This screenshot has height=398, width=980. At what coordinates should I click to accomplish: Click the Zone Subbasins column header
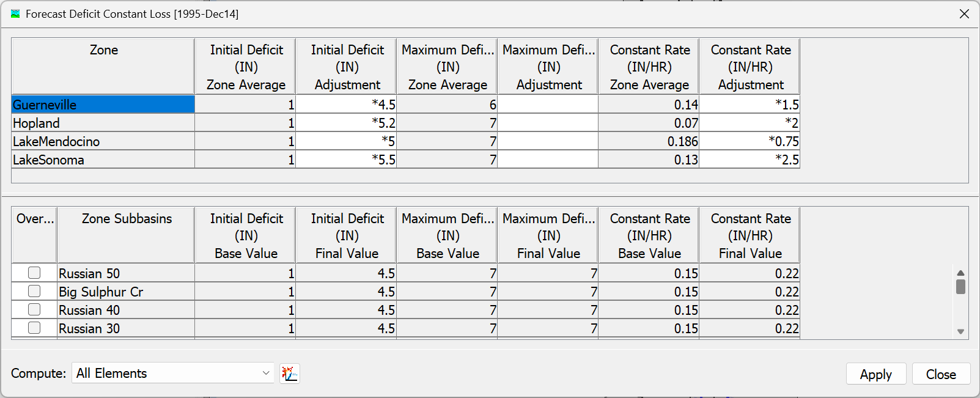[x=127, y=235]
